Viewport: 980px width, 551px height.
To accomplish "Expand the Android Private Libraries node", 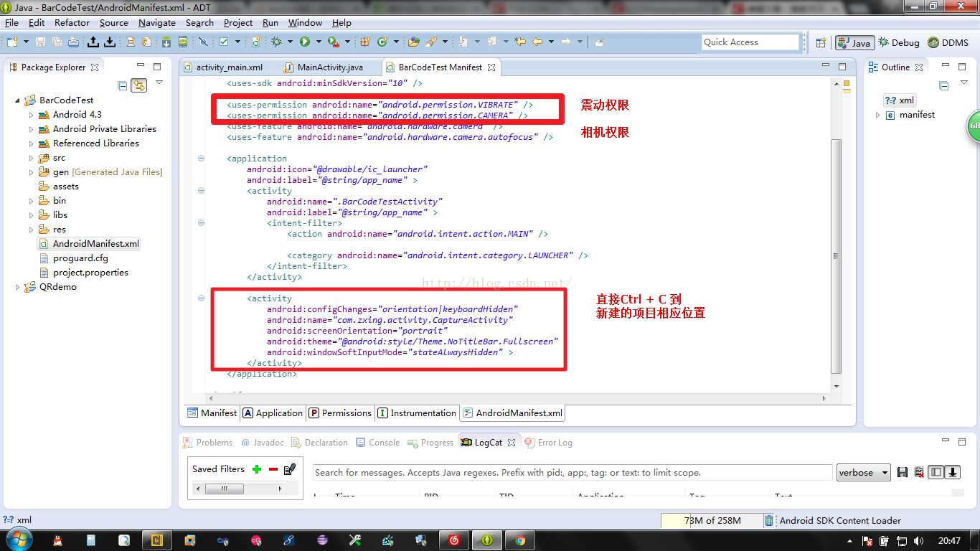I will [32, 129].
